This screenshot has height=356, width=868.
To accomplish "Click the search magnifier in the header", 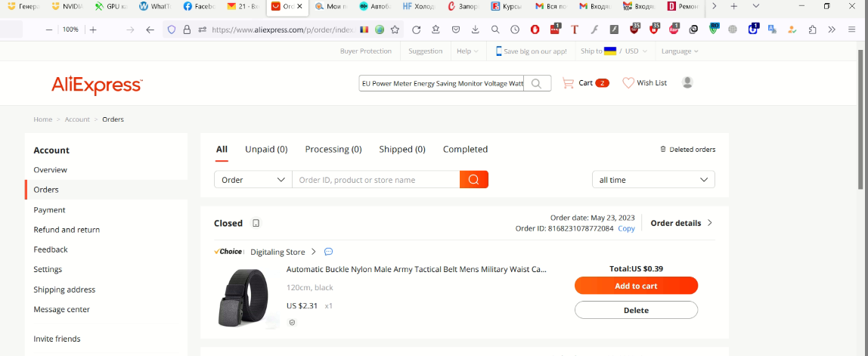I will (x=536, y=83).
